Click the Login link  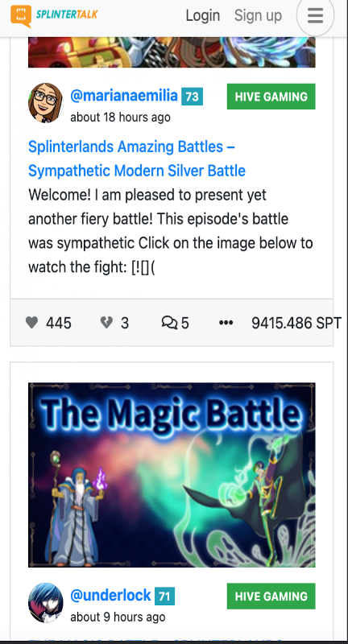(202, 15)
